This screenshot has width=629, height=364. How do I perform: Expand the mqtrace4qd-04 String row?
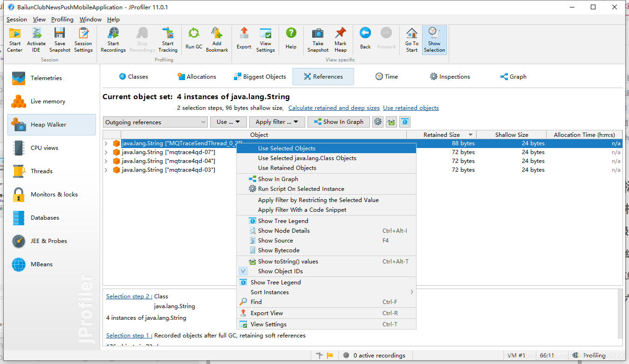[106, 161]
